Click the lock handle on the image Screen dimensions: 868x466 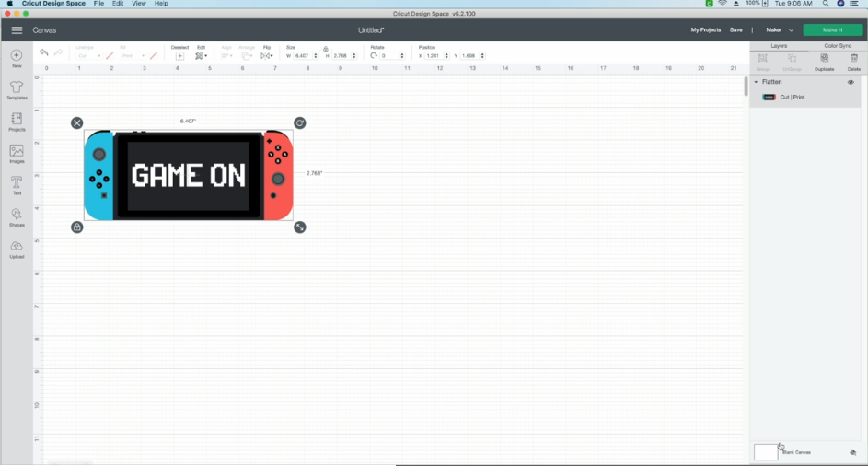click(x=77, y=227)
